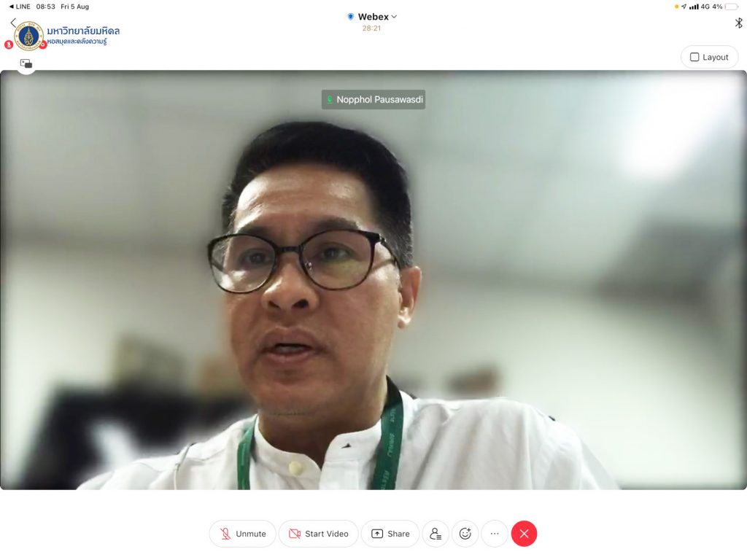Open the Layout options
Image resolution: width=747 pixels, height=560 pixels.
coord(709,57)
